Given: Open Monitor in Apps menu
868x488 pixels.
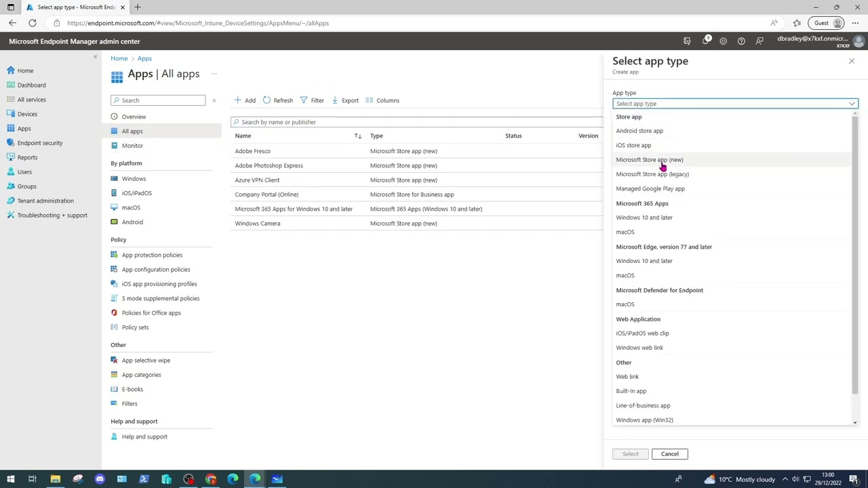Looking at the screenshot, I should [x=132, y=146].
